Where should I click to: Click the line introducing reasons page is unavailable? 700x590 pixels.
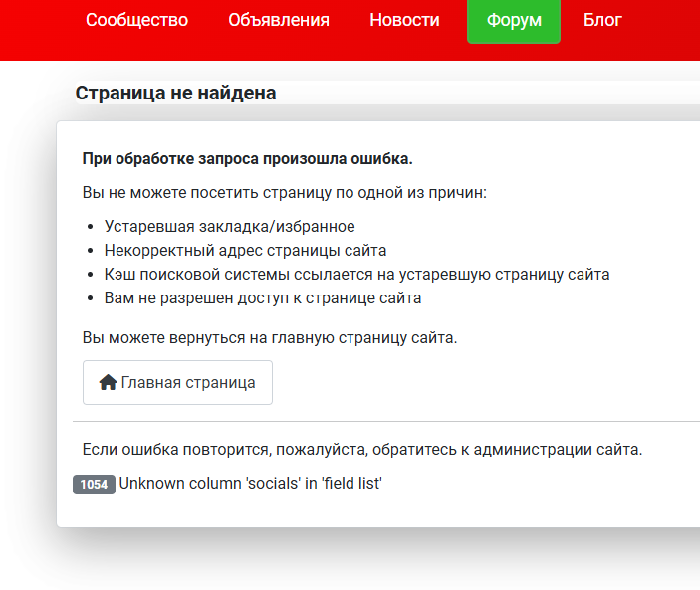(x=284, y=191)
